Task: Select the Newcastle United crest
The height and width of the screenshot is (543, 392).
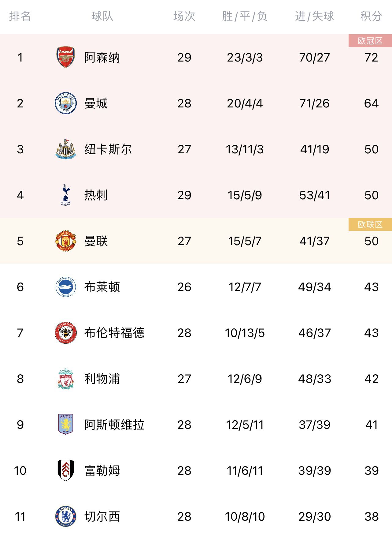Action: [65, 149]
